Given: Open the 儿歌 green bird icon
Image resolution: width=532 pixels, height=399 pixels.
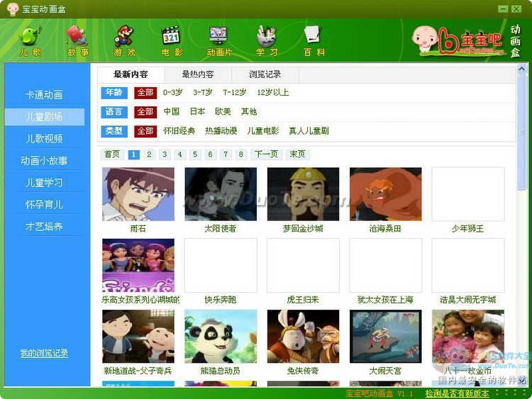Looking at the screenshot, I should click(31, 37).
